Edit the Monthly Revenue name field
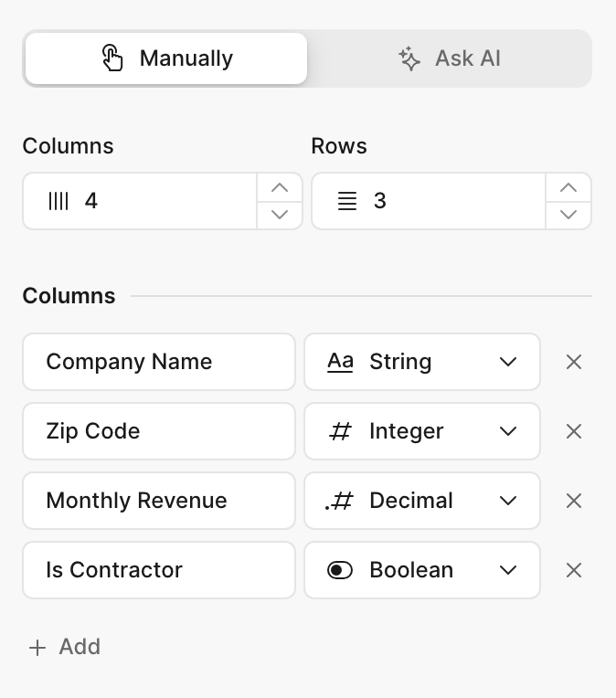This screenshot has height=698, width=616. click(159, 501)
